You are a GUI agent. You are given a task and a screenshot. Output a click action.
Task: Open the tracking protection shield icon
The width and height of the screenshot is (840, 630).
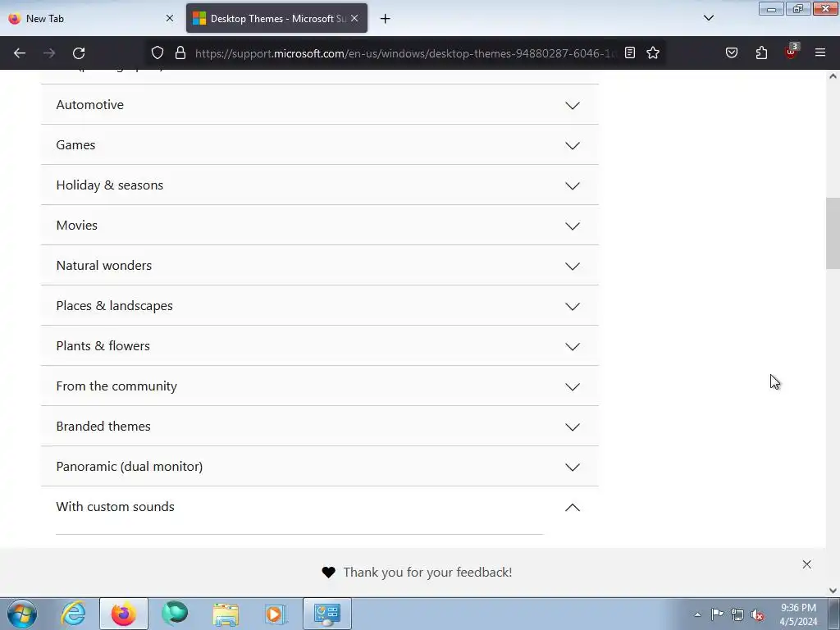(157, 52)
